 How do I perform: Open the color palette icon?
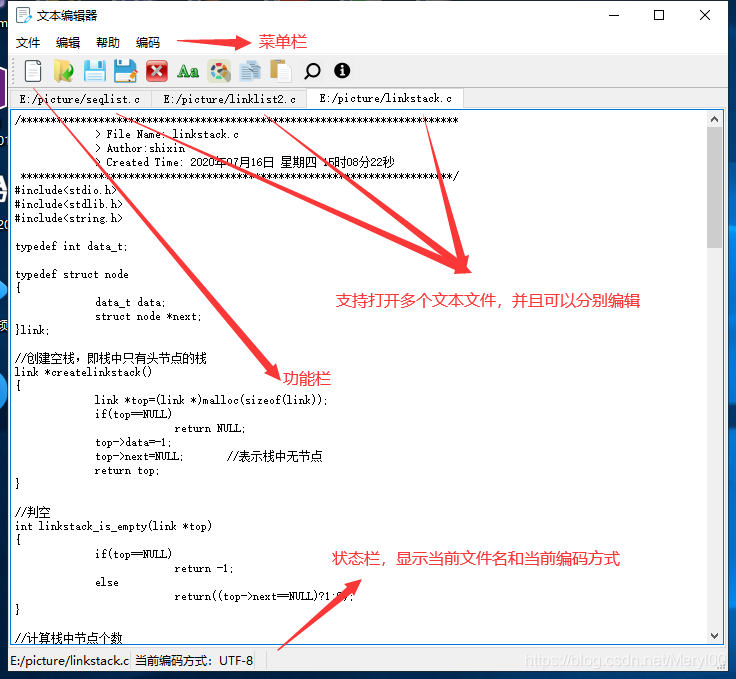click(219, 71)
